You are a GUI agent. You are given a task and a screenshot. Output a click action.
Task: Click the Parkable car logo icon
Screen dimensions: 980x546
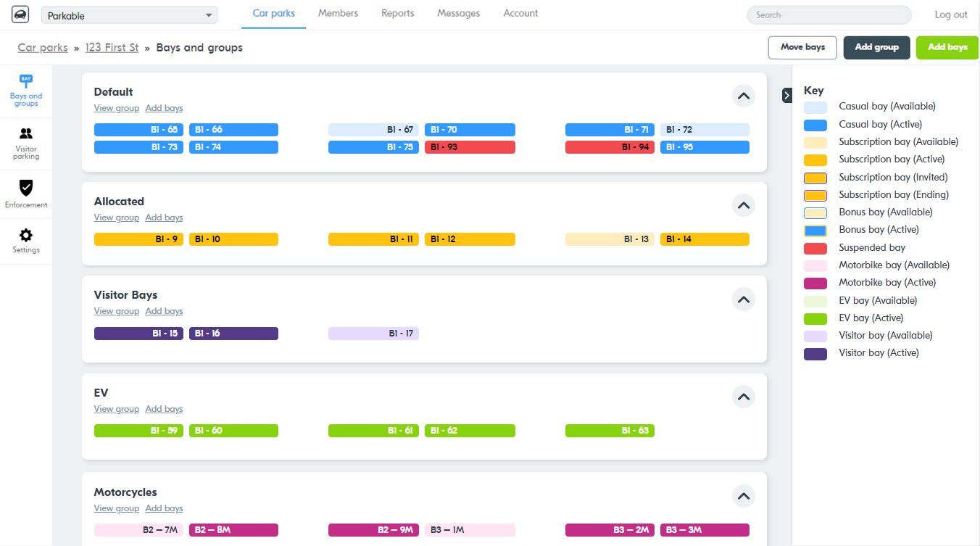20,15
